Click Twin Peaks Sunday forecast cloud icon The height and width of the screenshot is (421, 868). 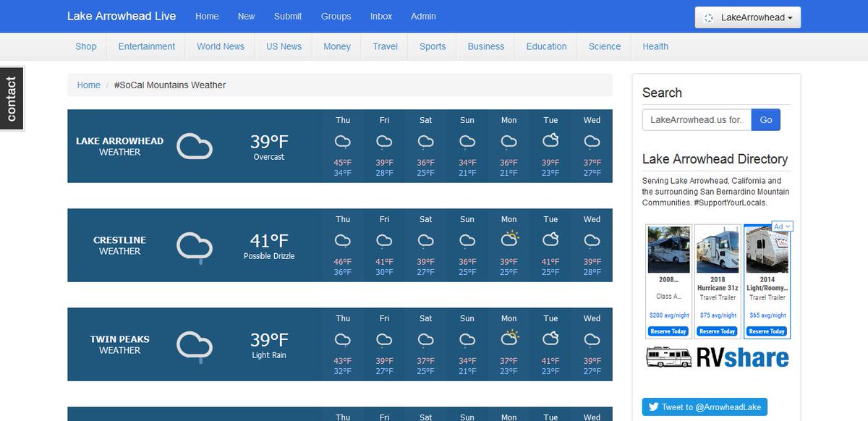467,339
